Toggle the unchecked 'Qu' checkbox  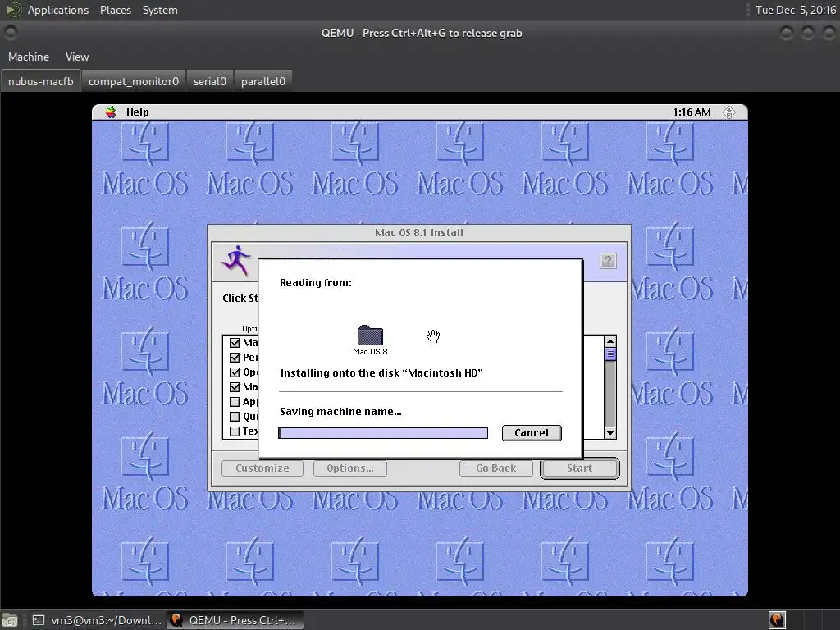point(235,416)
